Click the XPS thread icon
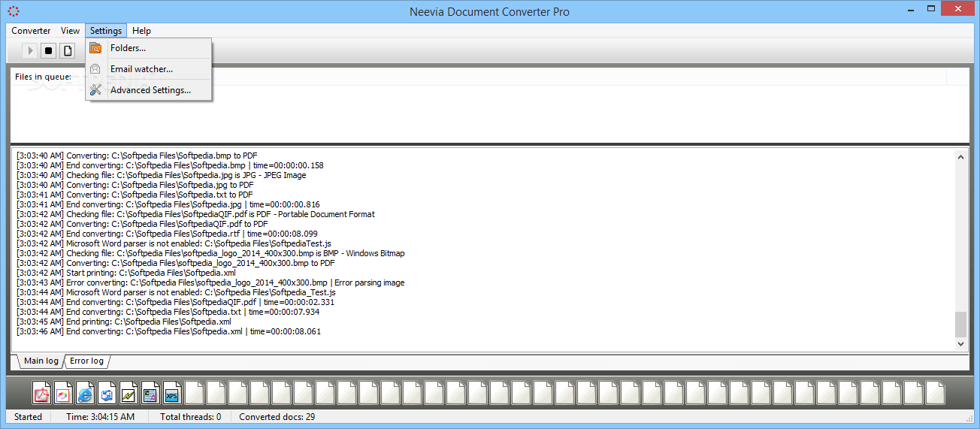 (172, 393)
